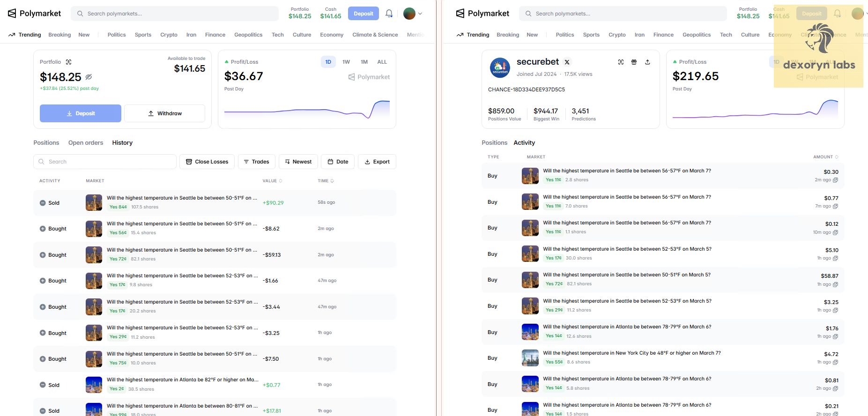Select the ALL profit/loss range
Viewport: 868px width, 416px height.
coord(382,62)
